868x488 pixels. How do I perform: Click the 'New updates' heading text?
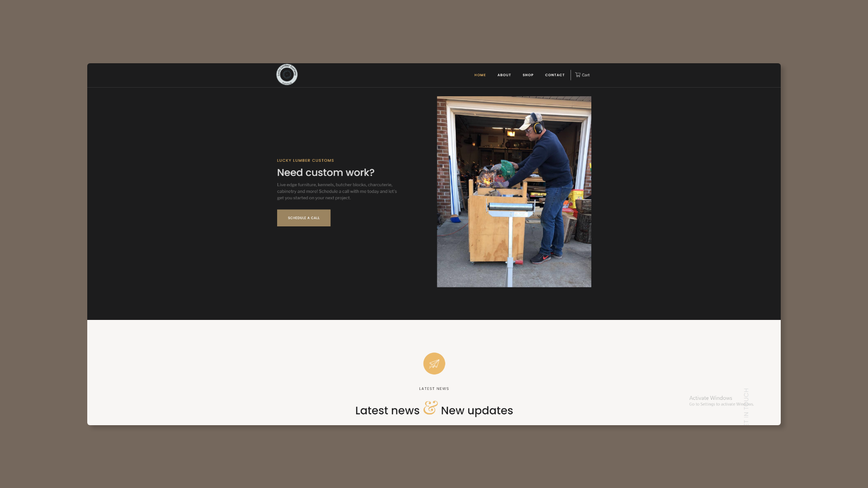point(477,410)
